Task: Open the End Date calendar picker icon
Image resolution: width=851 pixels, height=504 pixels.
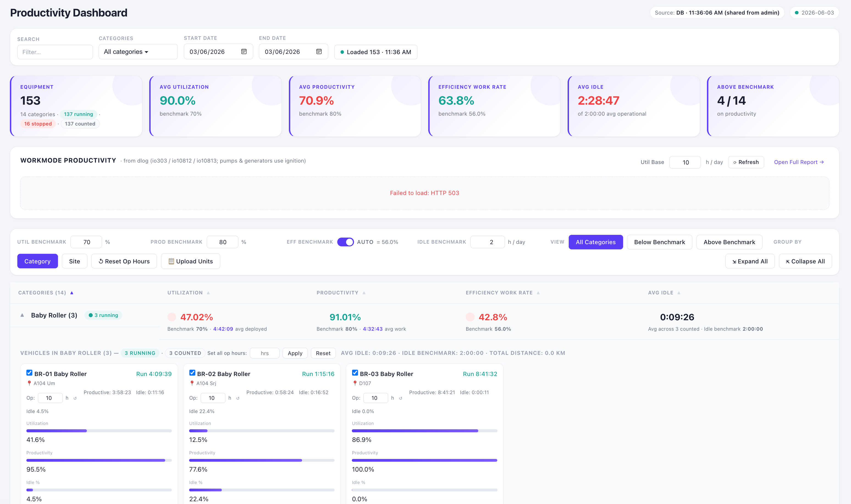Action: pos(319,52)
